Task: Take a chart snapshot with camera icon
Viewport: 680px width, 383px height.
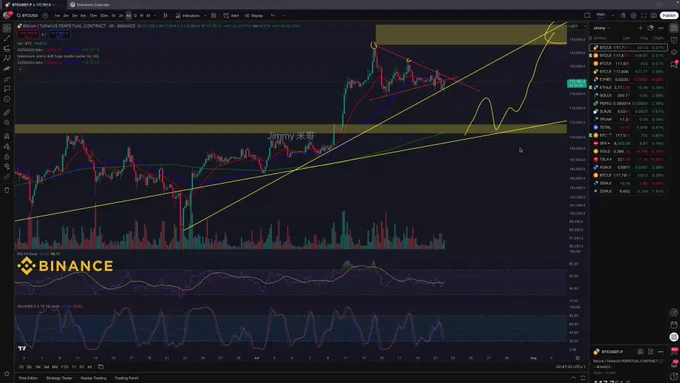Action: coord(654,16)
